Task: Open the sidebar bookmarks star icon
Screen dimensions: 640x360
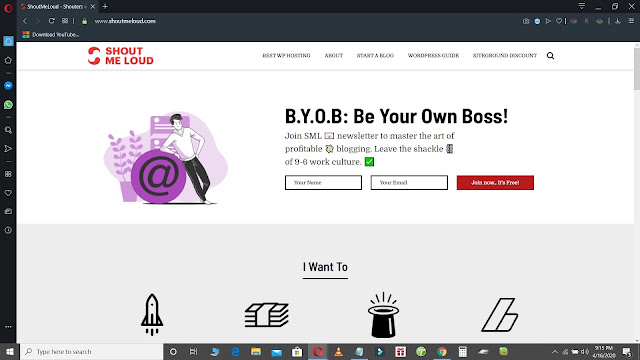Action: point(8,60)
